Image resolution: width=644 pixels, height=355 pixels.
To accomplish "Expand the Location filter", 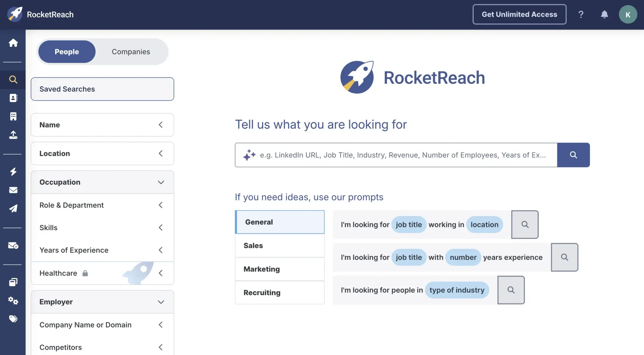I will click(102, 153).
